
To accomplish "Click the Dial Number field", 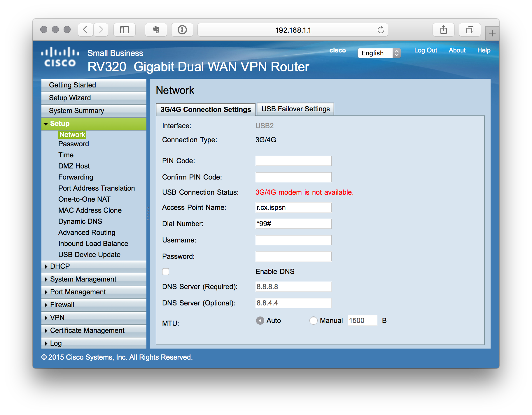I will 294,224.
